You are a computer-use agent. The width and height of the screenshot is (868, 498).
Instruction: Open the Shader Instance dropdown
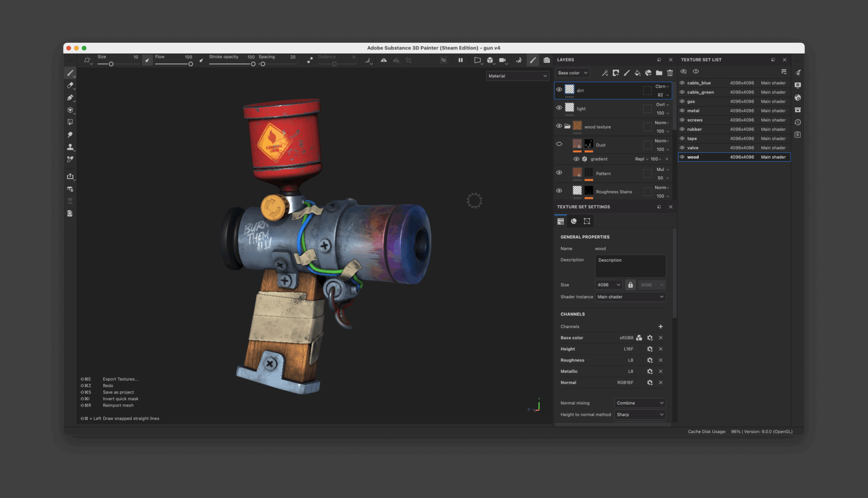[x=630, y=297]
